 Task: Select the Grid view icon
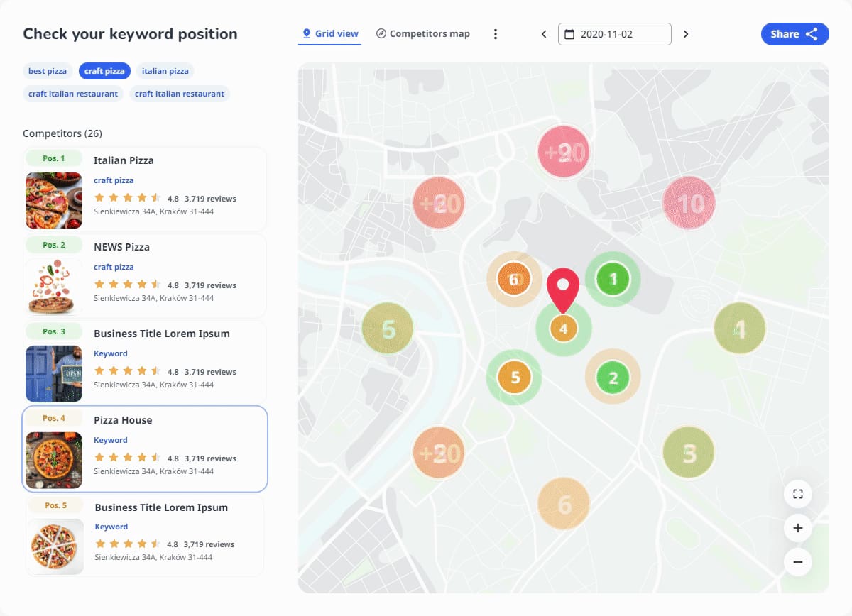pos(306,33)
